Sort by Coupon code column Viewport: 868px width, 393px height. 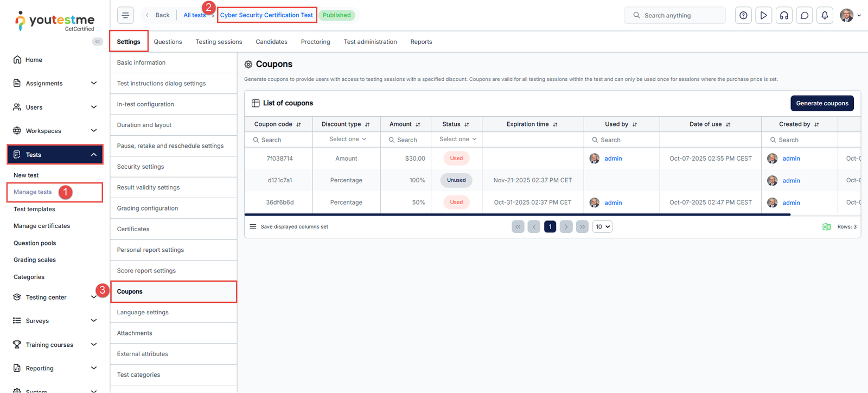point(298,125)
